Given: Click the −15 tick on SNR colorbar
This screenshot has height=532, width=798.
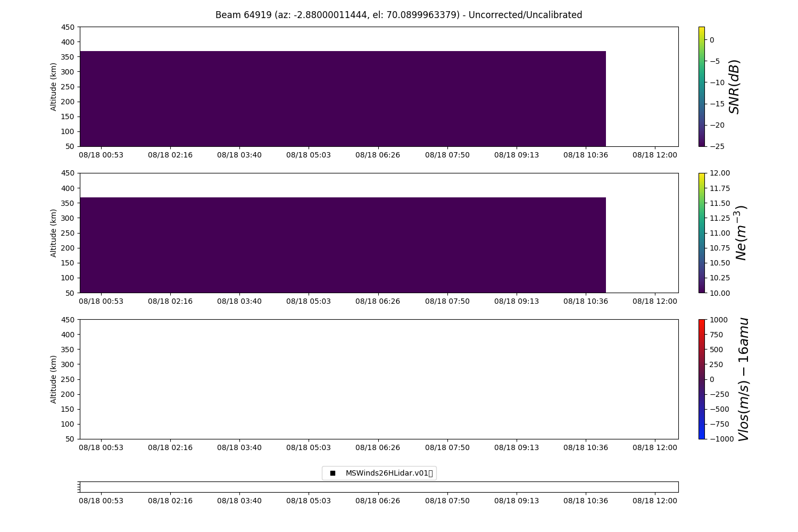Looking at the screenshot, I should 717,104.
